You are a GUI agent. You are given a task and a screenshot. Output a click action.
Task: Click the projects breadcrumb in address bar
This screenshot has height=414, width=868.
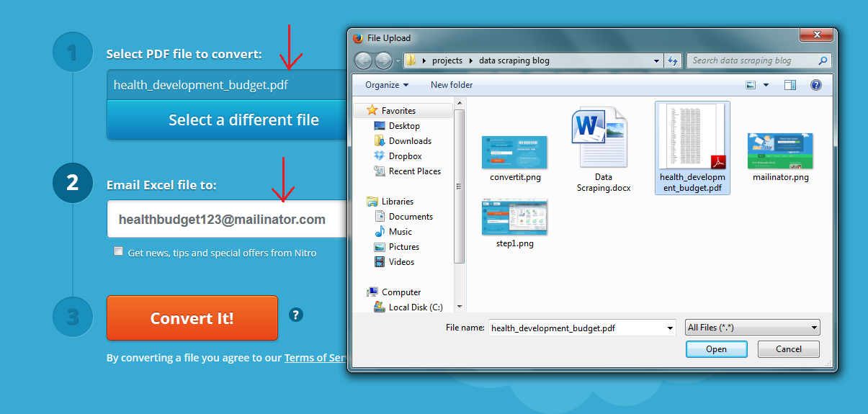coord(447,60)
